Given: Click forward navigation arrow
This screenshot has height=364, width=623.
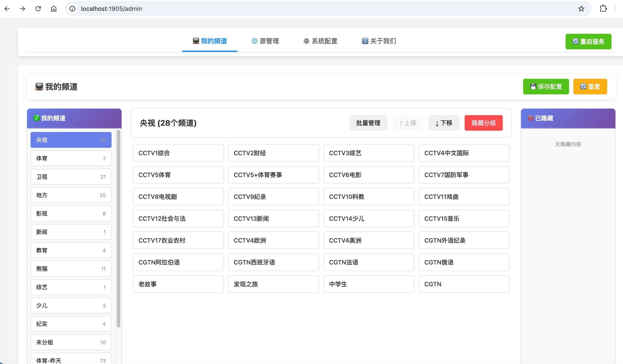Looking at the screenshot, I should [23, 9].
